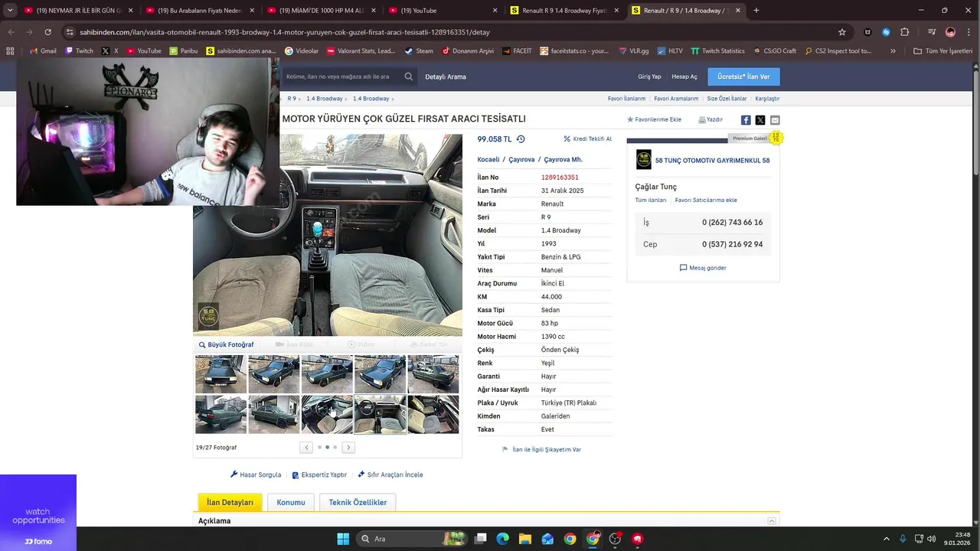The width and height of the screenshot is (980, 551).
Task: Bookmark this page with the star icon
Action: pyautogui.click(x=842, y=32)
